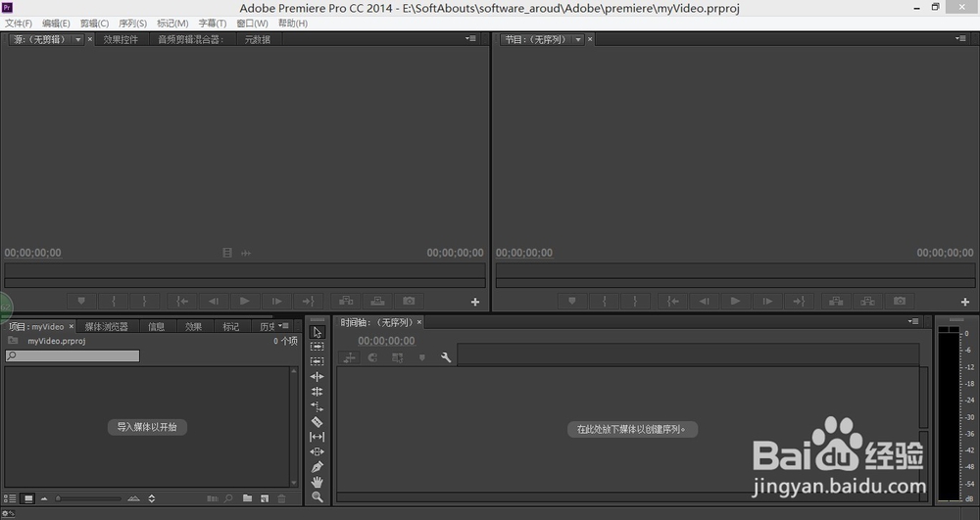Open program panel flyout menu
The height and width of the screenshot is (520, 980).
coord(960,39)
